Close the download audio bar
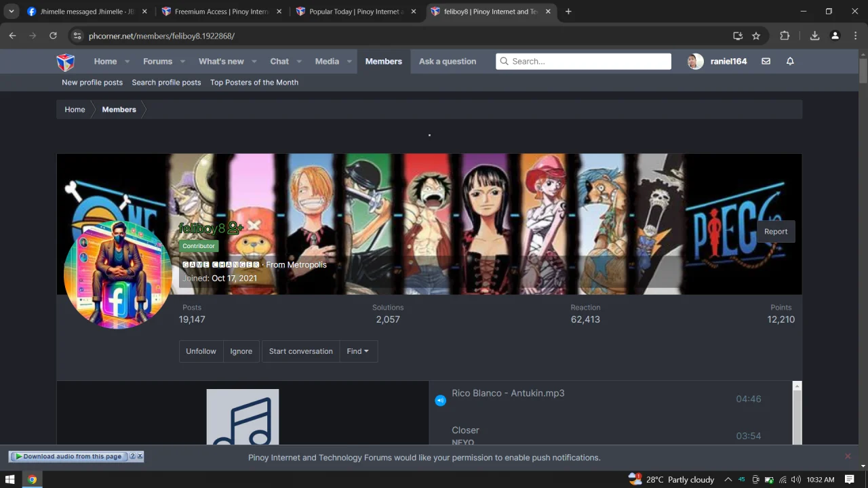This screenshot has height=488, width=868. coord(140,456)
